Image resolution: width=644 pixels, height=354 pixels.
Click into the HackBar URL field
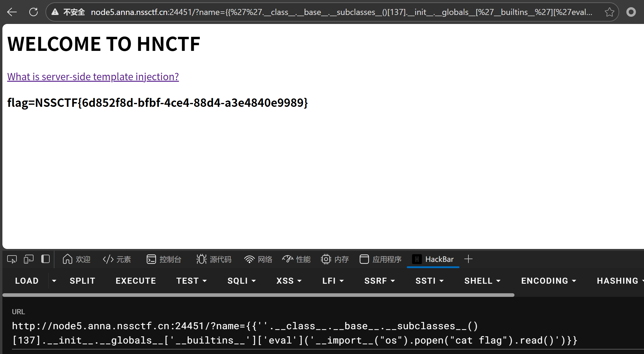pos(294,333)
